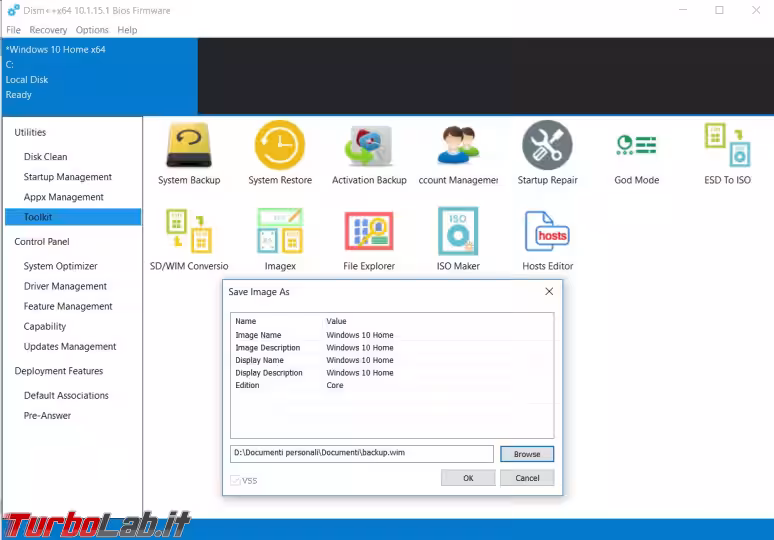774x540 pixels.
Task: Select the Toolkit sidebar item
Action: pyautogui.click(x=73, y=217)
